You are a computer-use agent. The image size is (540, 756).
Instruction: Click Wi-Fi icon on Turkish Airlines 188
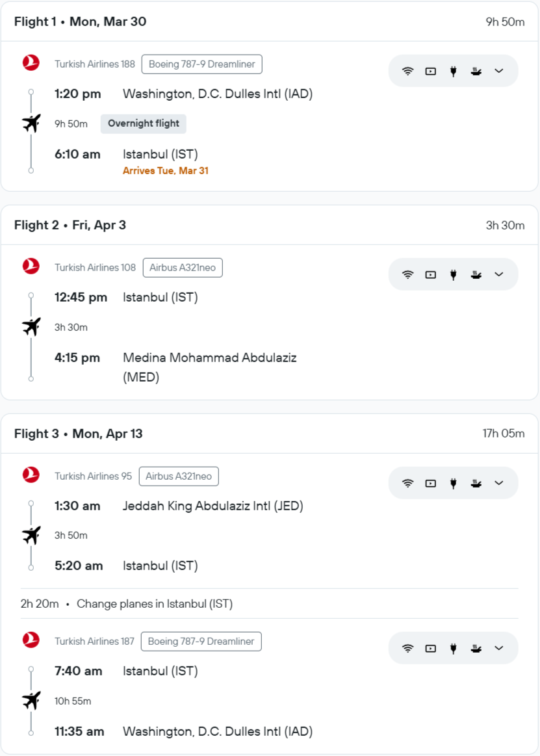[x=408, y=71]
